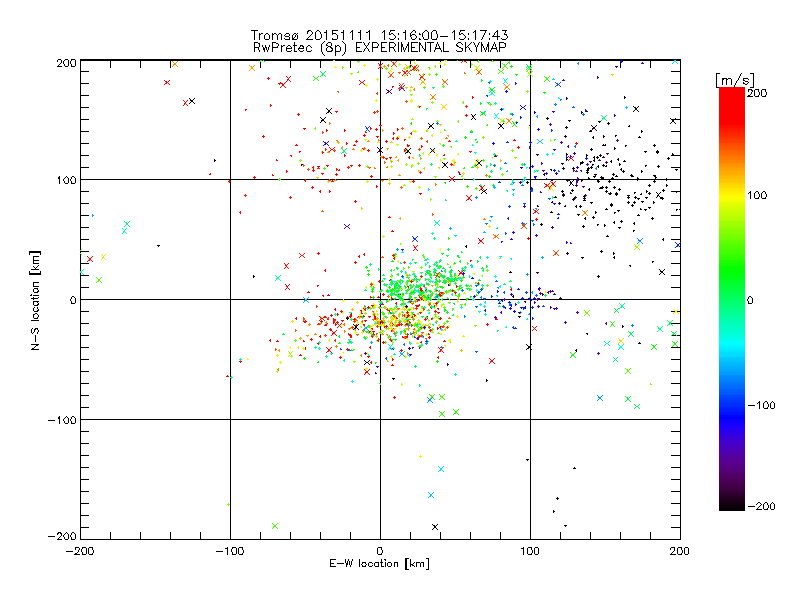Pick the N-S axis tick label -200
The height and width of the screenshot is (600, 800).
tap(62, 536)
